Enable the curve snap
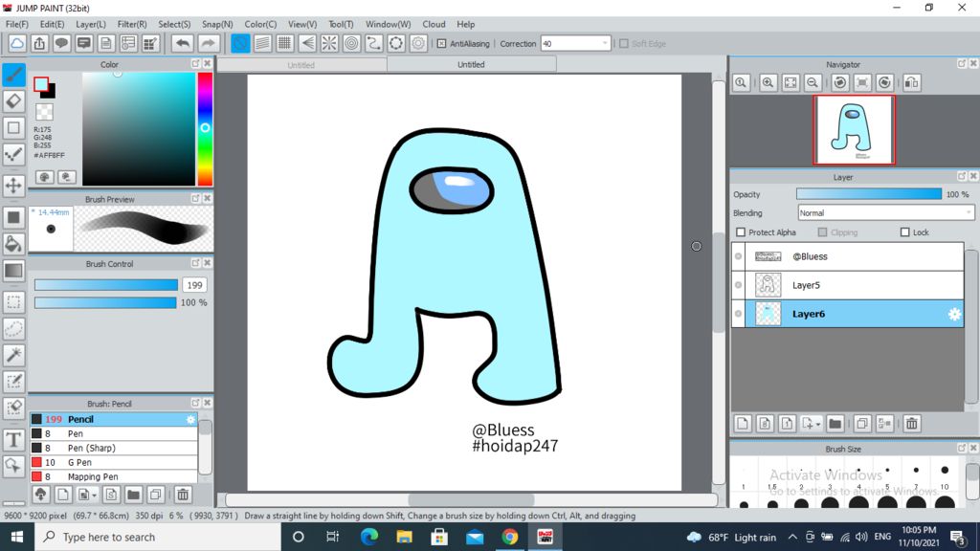 pyautogui.click(x=374, y=43)
